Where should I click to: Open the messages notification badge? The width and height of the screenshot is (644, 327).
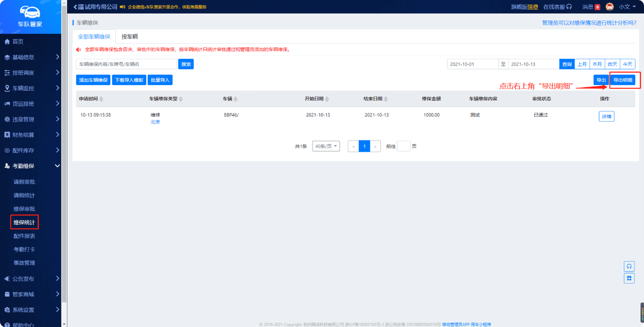597,7
